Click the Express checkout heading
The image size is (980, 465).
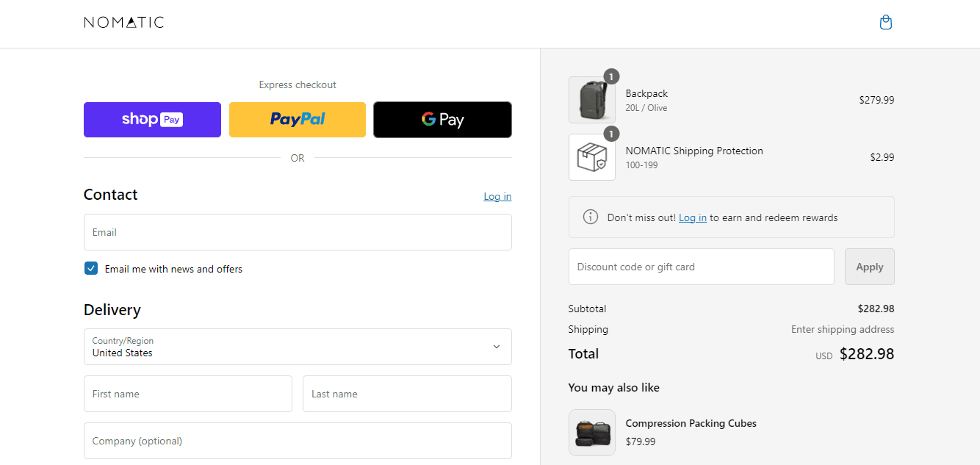point(298,85)
